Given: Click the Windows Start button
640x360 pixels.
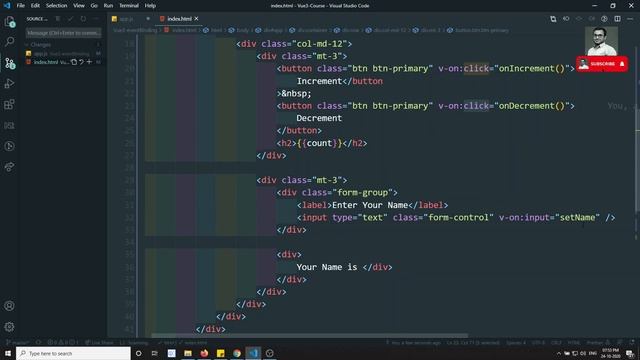Looking at the screenshot, I should (8, 353).
